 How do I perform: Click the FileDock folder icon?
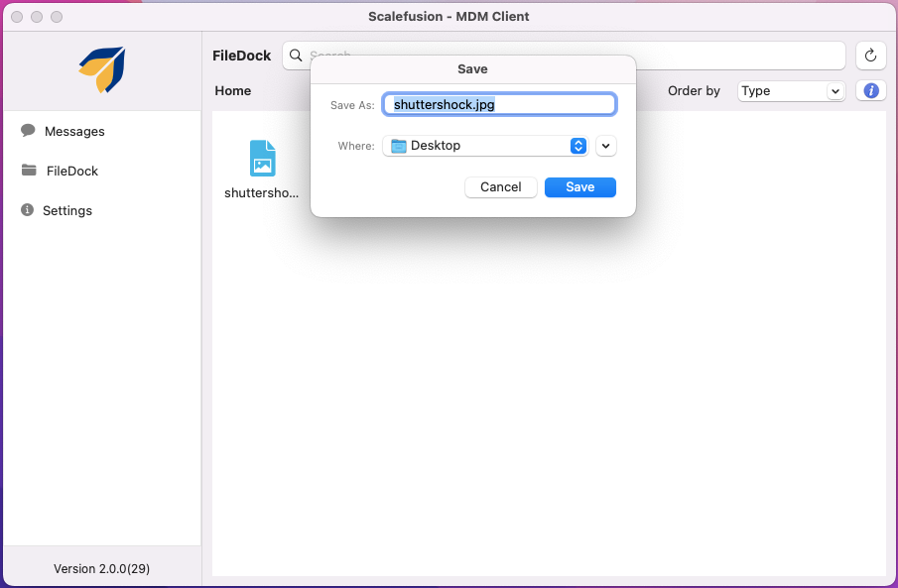29,170
